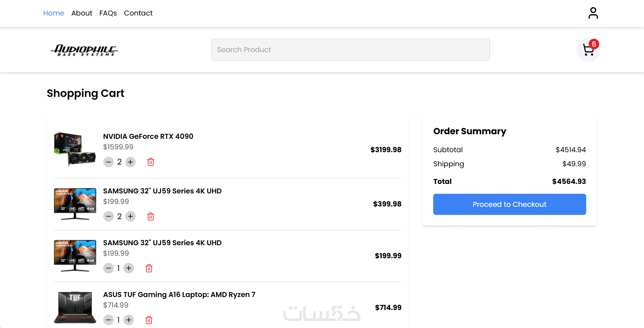
Task: Open the FAQs page
Action: click(x=108, y=13)
